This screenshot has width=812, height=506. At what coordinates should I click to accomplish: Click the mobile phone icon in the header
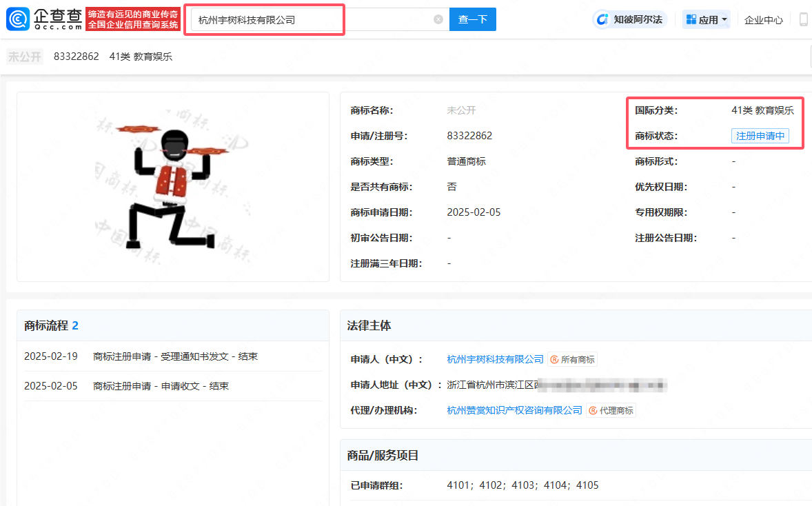coord(803,19)
